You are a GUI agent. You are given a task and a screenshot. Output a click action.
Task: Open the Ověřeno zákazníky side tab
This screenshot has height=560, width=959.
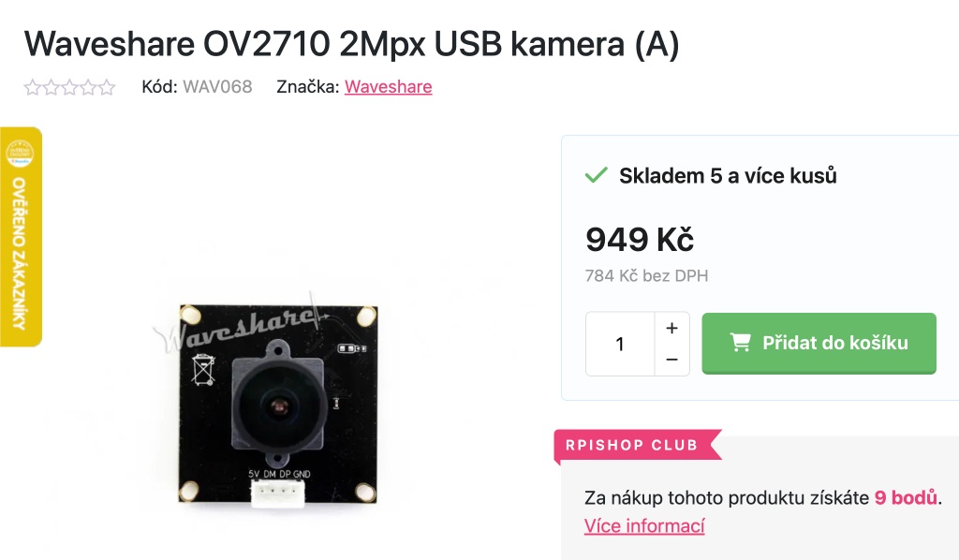21,237
